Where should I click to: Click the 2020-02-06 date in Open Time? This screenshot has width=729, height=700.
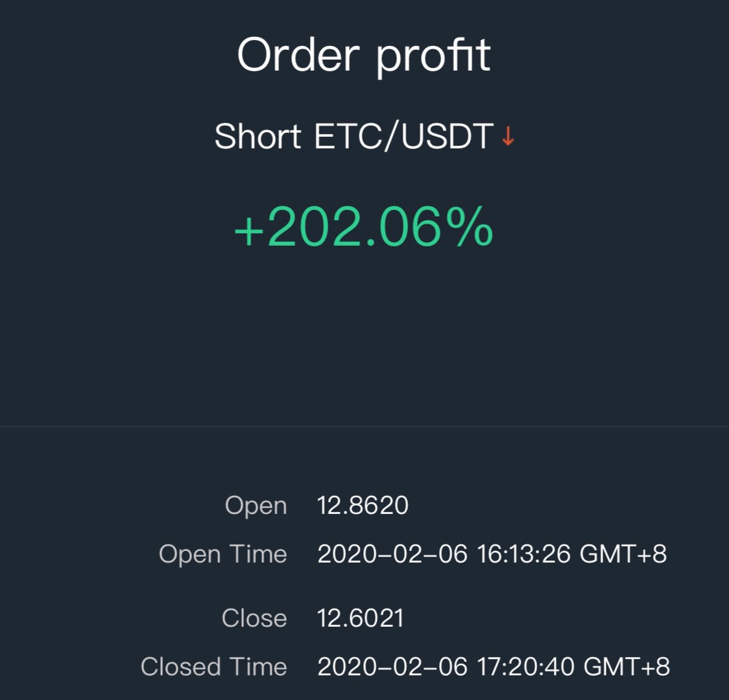(x=392, y=554)
